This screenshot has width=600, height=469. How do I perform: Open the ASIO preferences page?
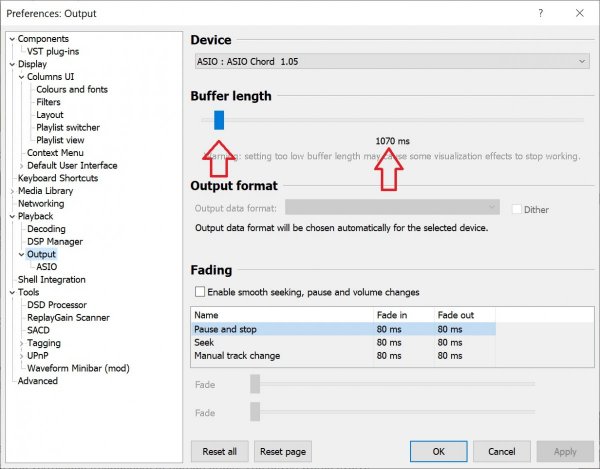point(46,267)
